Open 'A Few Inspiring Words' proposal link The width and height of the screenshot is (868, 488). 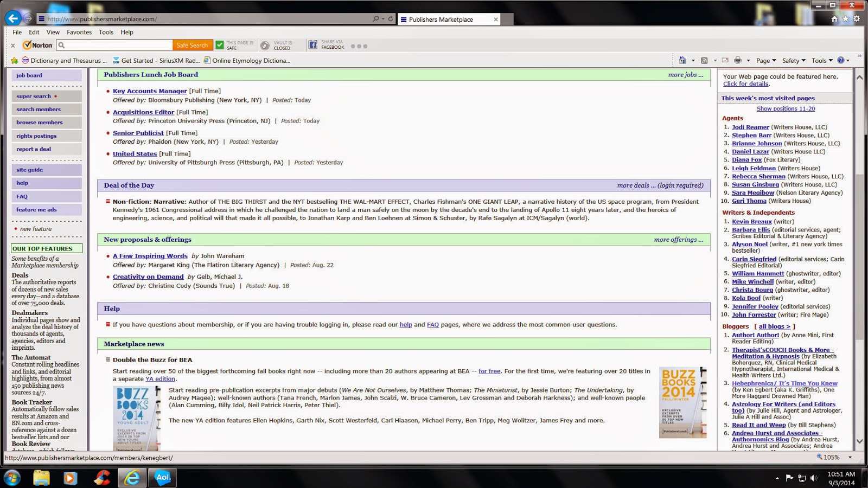point(150,256)
